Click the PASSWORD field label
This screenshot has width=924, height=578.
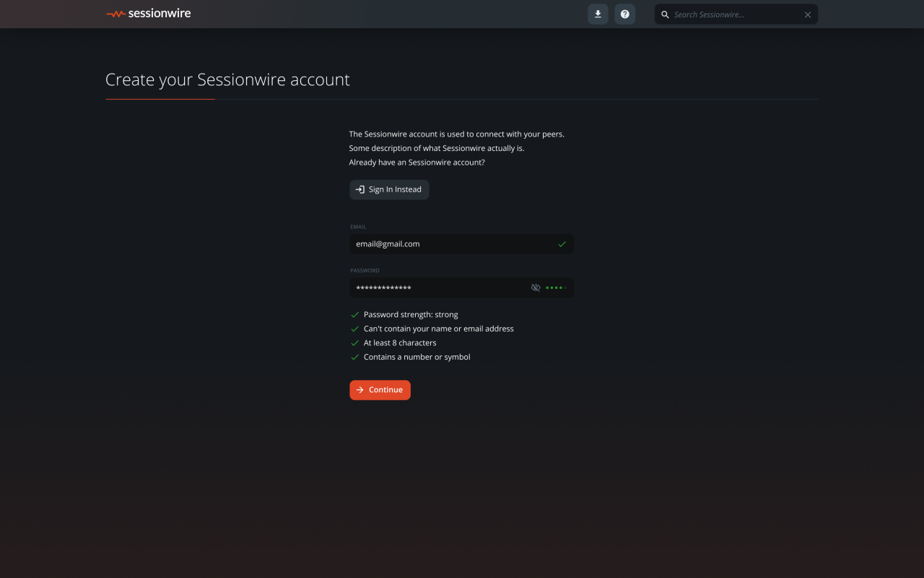(365, 270)
